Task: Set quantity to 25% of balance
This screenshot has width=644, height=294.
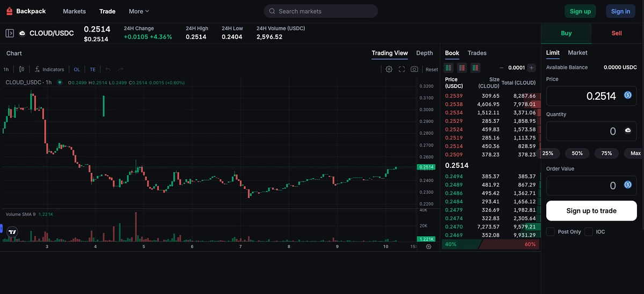Action: pyautogui.click(x=548, y=153)
